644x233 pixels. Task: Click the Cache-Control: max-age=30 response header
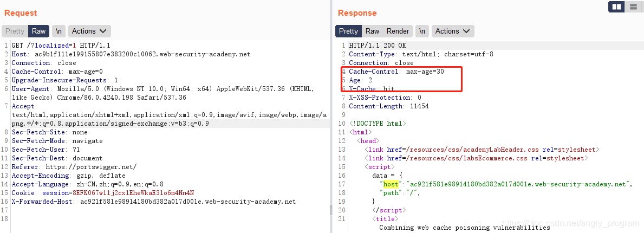pos(396,72)
